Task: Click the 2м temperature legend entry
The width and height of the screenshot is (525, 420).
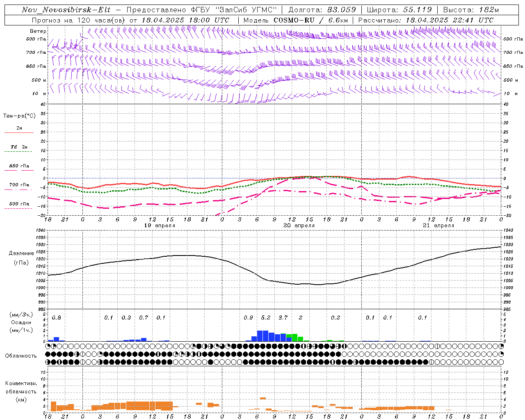Action: [x=19, y=128]
